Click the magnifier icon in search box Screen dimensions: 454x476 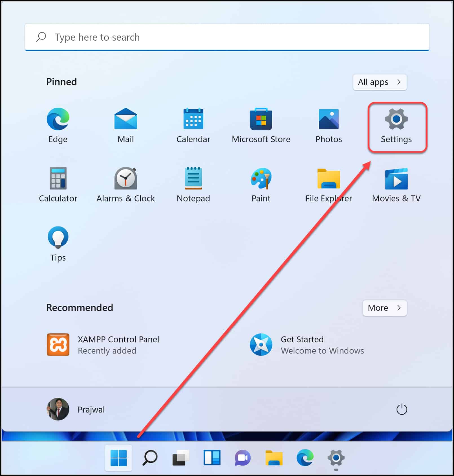[41, 37]
